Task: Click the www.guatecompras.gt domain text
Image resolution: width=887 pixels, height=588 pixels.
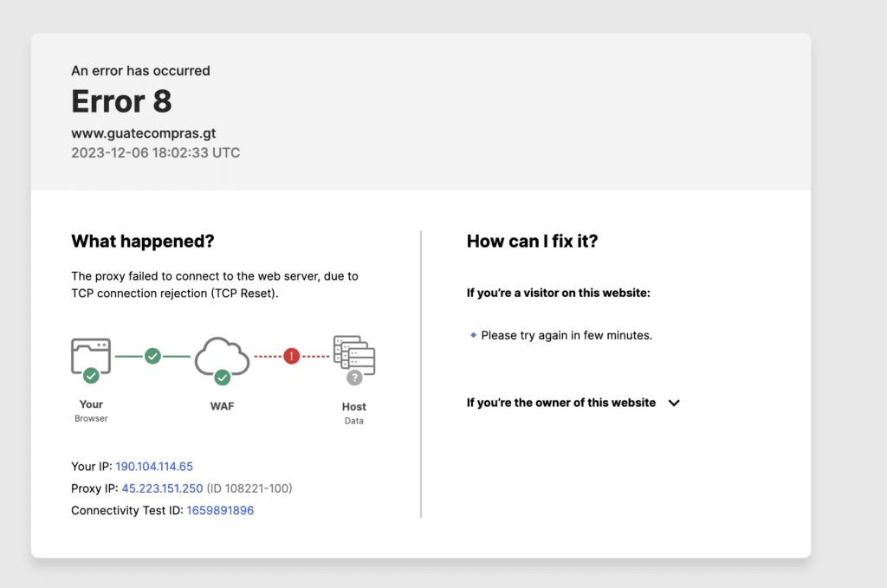Action: pyautogui.click(x=143, y=133)
